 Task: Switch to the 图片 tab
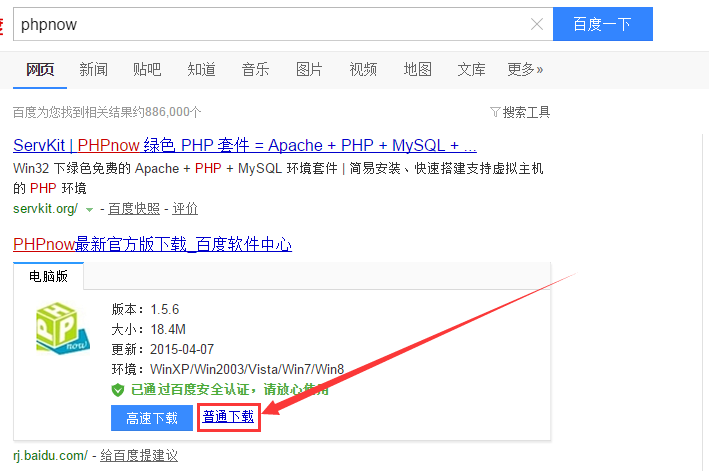coord(309,69)
